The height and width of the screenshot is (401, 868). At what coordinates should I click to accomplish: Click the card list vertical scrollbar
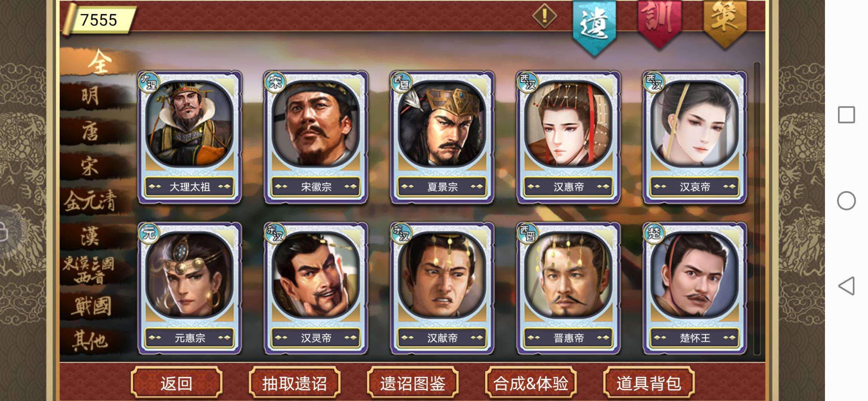(757, 209)
